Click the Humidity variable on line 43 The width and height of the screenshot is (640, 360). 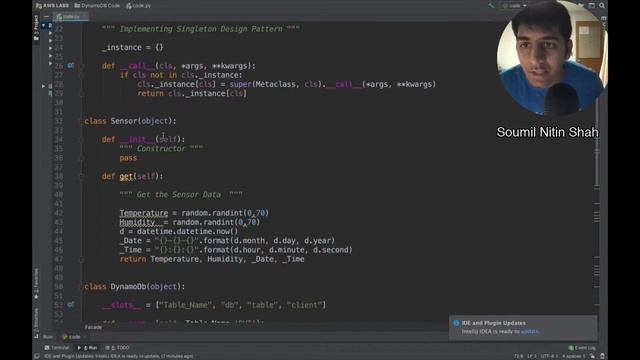(137, 222)
